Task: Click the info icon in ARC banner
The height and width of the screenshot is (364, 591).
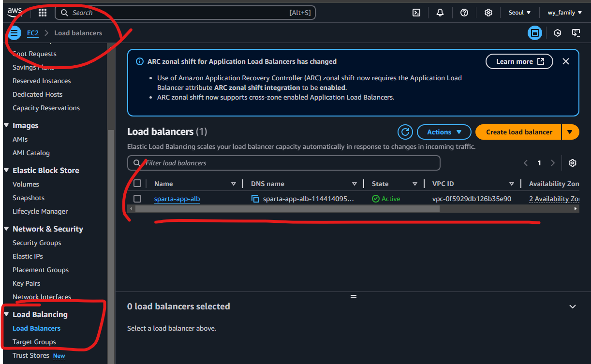Action: coord(140,61)
